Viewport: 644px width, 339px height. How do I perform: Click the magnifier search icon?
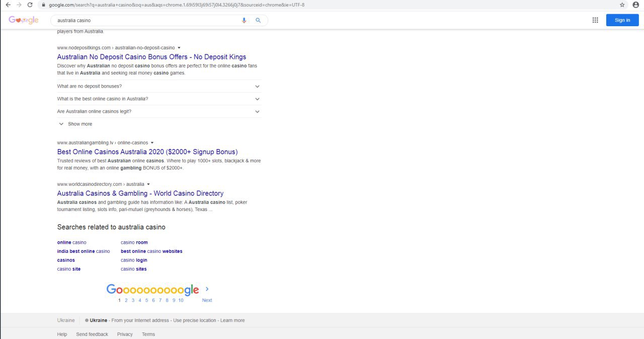click(258, 20)
